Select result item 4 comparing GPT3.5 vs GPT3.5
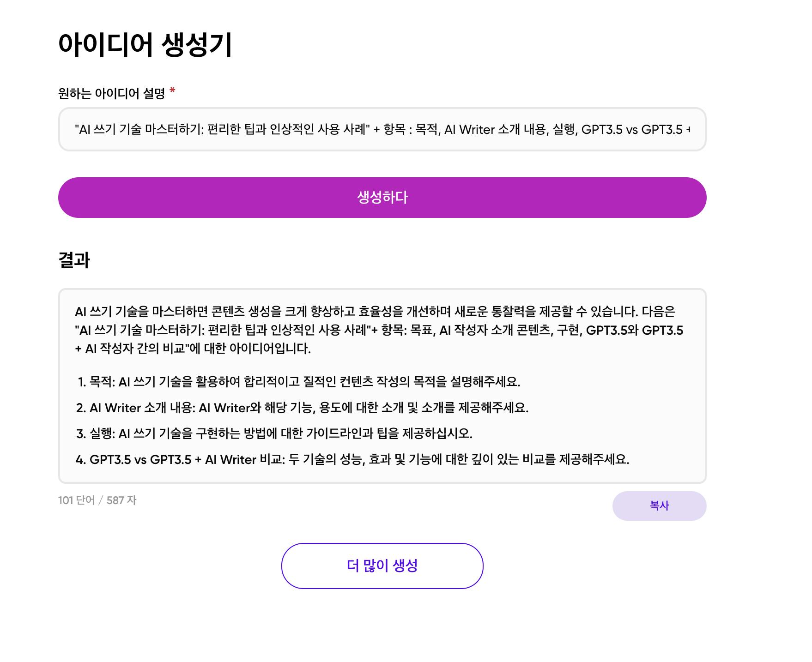812x662 pixels. (352, 459)
